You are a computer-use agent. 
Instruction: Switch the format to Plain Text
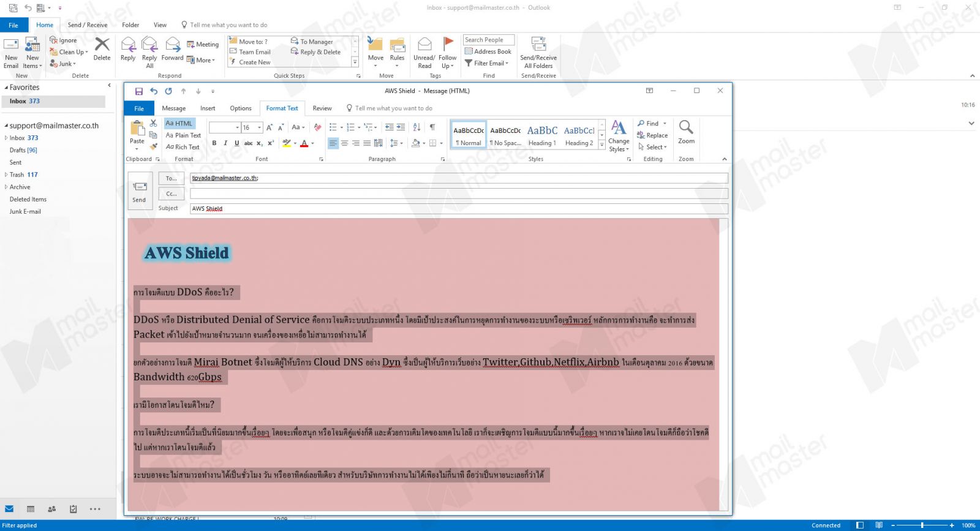point(183,135)
